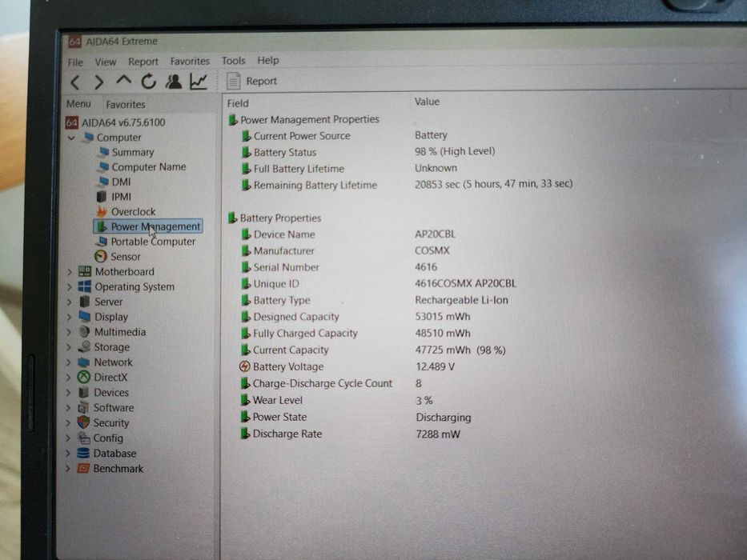Expand the Motherboard node
The image size is (747, 560).
[70, 272]
